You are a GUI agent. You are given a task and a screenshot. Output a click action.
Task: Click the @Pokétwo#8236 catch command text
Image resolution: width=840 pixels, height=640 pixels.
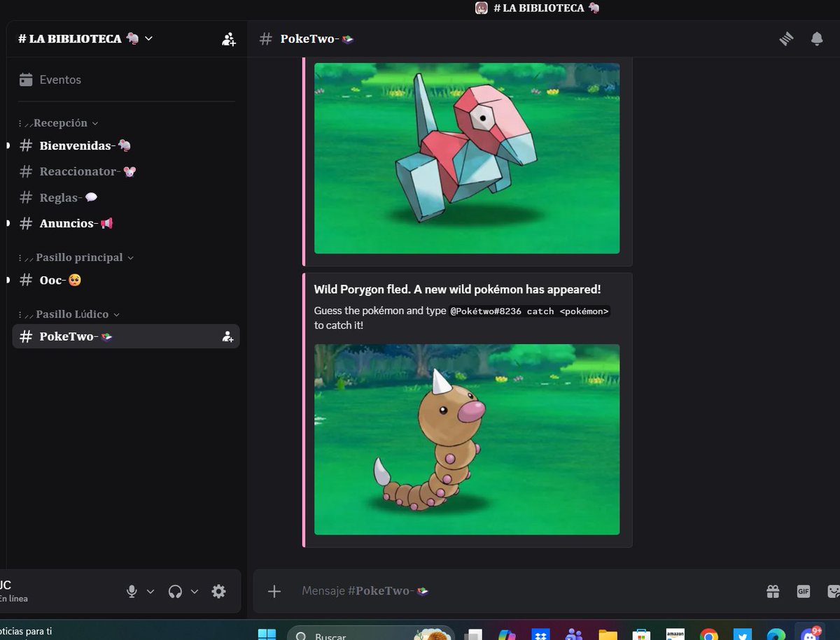click(530, 311)
